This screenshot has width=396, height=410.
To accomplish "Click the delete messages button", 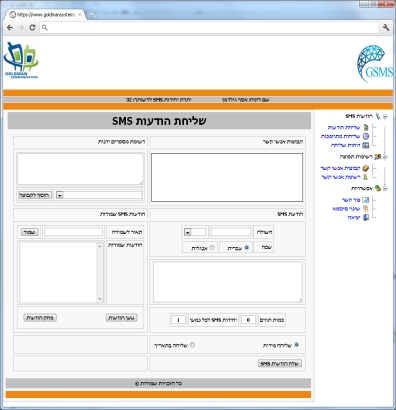I will (40, 318).
